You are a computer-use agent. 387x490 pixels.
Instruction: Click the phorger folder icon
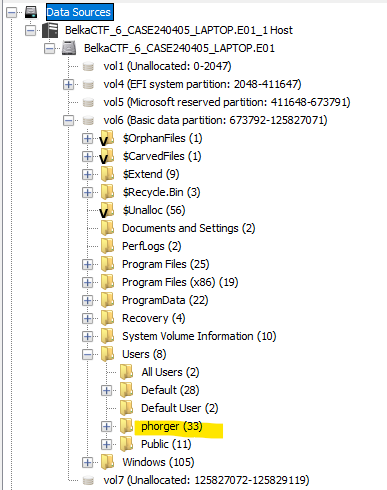(126, 426)
